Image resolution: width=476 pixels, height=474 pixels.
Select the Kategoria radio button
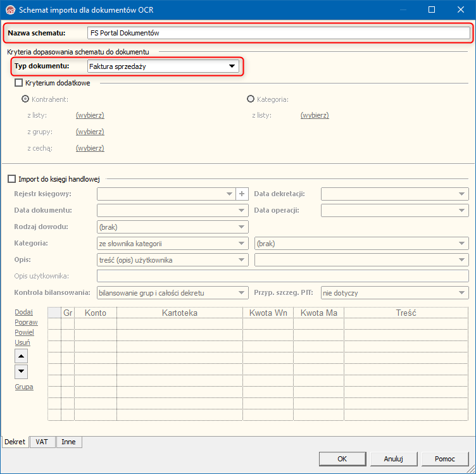251,99
